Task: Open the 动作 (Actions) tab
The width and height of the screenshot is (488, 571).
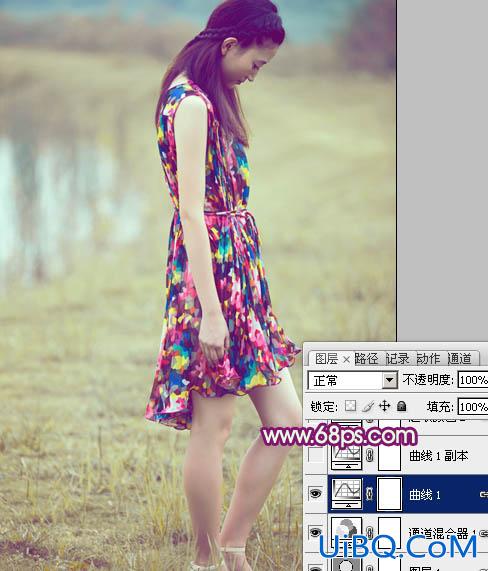Action: pyautogui.click(x=428, y=359)
